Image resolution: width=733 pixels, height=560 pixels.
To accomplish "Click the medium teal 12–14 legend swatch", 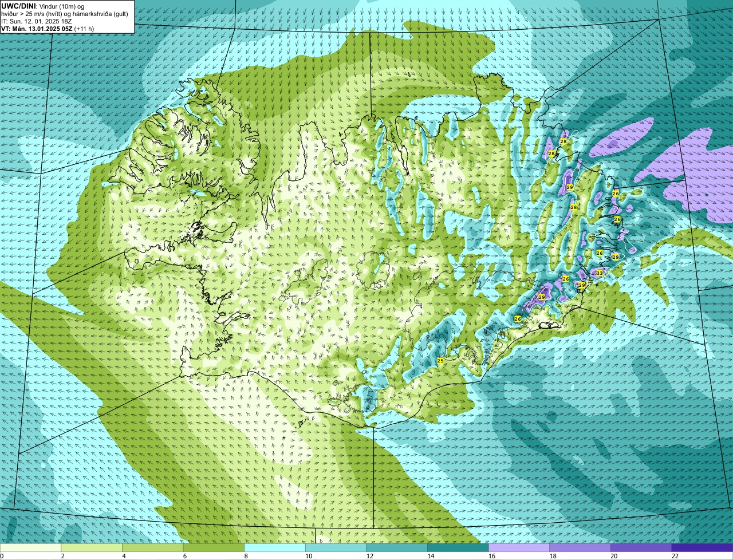I will 397,547.
